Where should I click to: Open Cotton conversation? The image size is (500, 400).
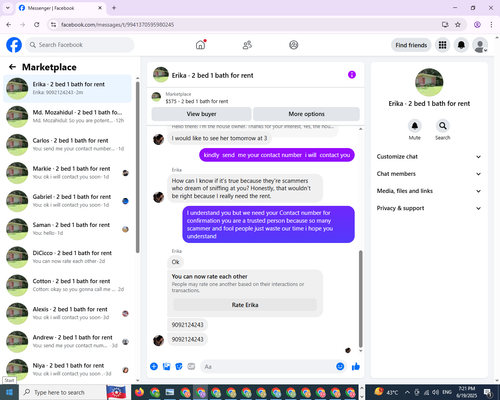click(67, 285)
